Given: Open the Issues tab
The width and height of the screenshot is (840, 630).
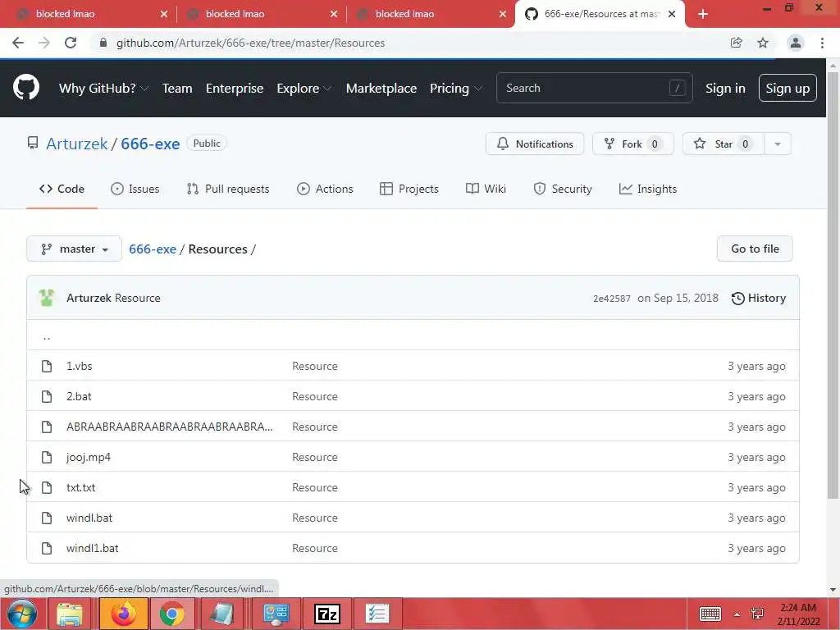Looking at the screenshot, I should click(x=135, y=189).
